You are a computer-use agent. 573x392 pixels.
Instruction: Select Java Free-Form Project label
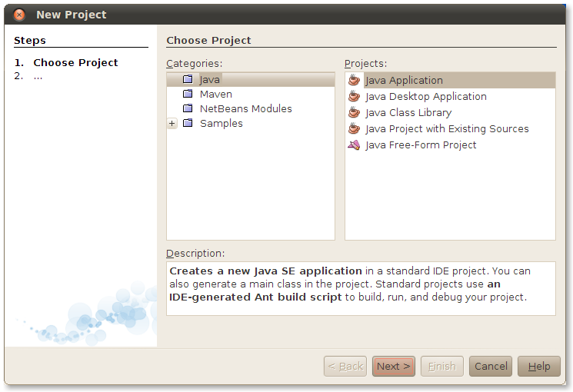click(421, 145)
